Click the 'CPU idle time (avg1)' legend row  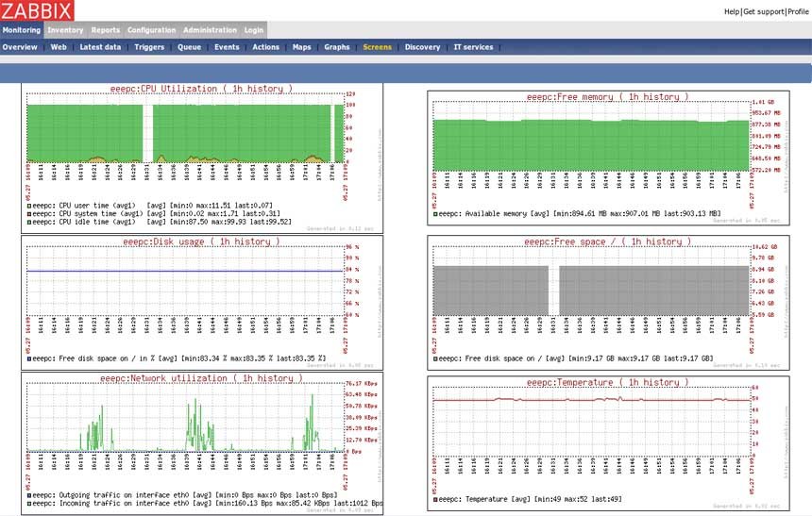click(160, 222)
